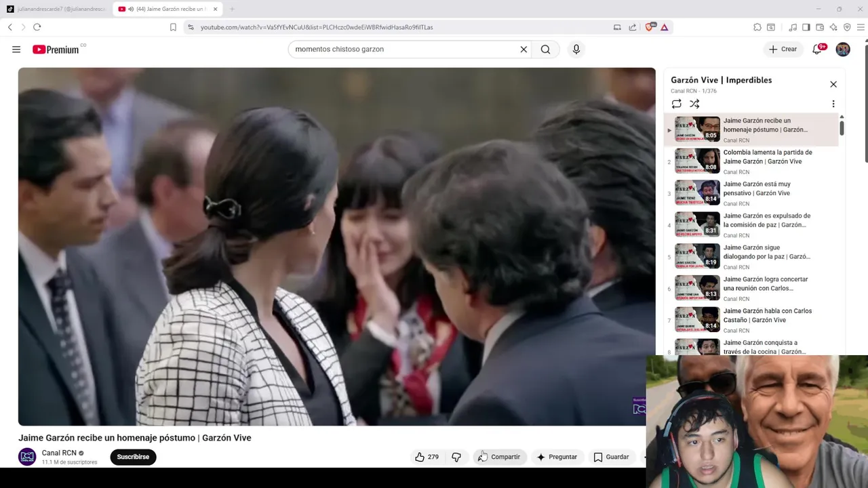Open the Canal RCN channel name link
This screenshot has width=868, height=488.
59,453
